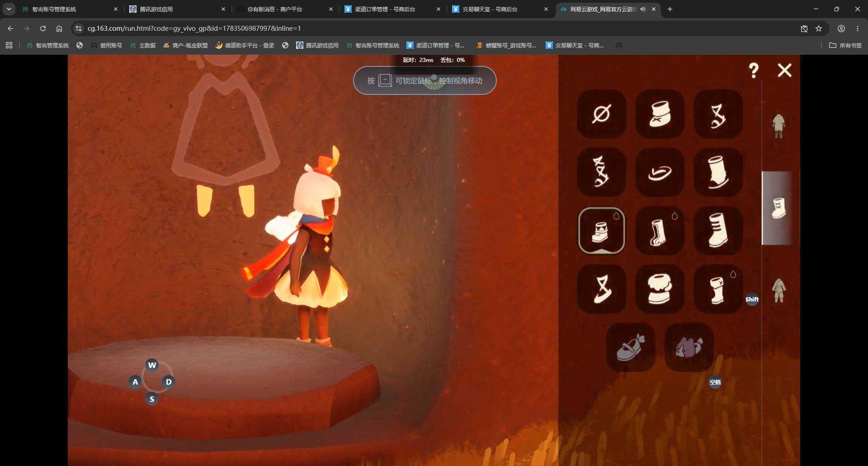Equip the hourglass-shaped sandal in fourth row

tap(601, 289)
